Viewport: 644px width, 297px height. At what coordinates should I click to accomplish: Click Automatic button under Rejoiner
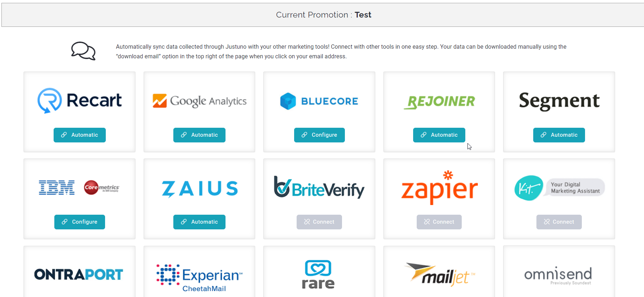point(439,135)
